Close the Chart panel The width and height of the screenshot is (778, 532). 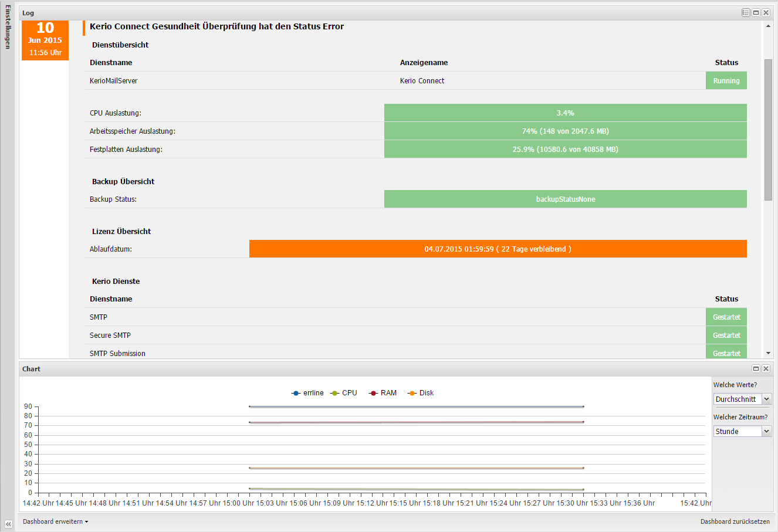pos(766,369)
